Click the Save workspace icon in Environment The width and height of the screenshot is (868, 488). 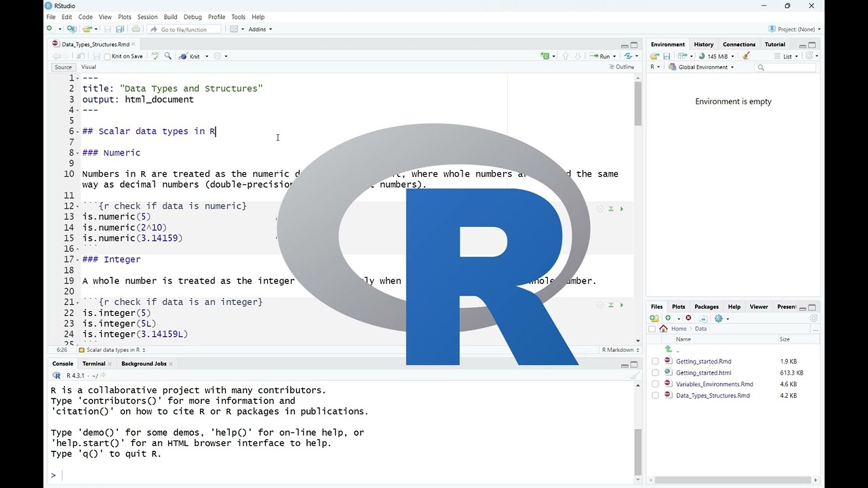(x=667, y=56)
